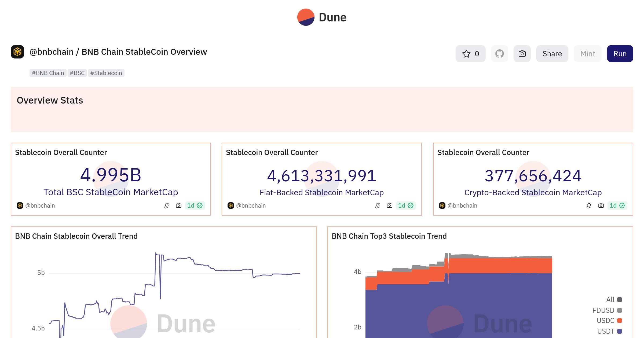The width and height of the screenshot is (644, 338).
Task: Click 1d freshness badge on Fiat-Backed card
Action: pyautogui.click(x=406, y=205)
